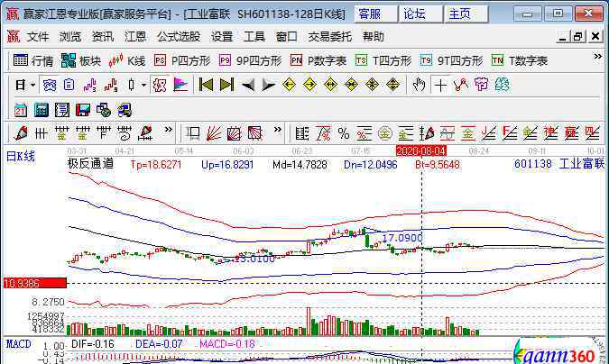This screenshot has height=364, width=609.
Task: Open the candlestick style dropdown arrow
Action: coord(143,85)
